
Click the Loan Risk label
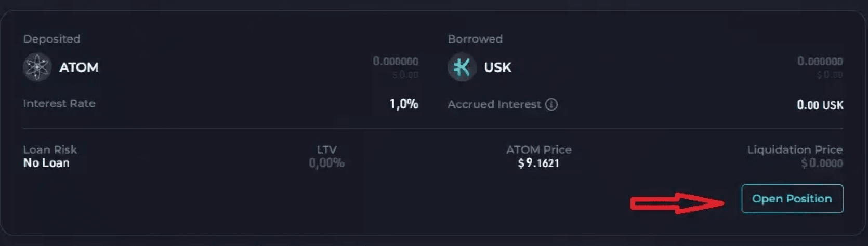click(50, 149)
